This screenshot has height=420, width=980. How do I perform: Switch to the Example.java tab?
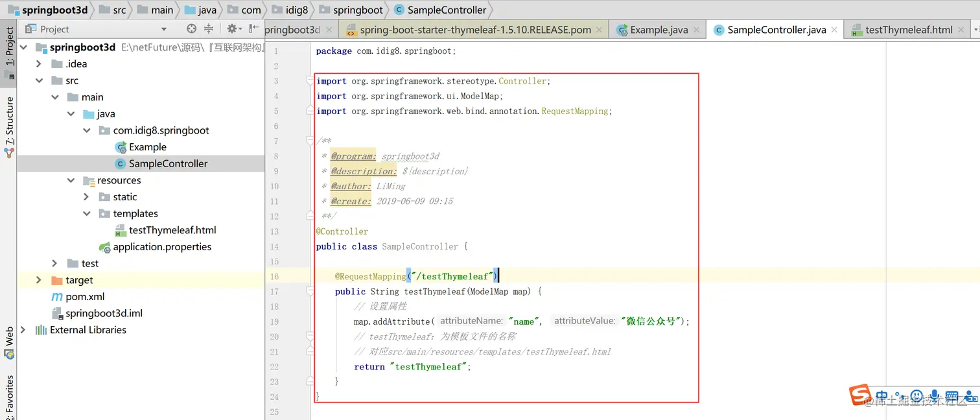659,30
